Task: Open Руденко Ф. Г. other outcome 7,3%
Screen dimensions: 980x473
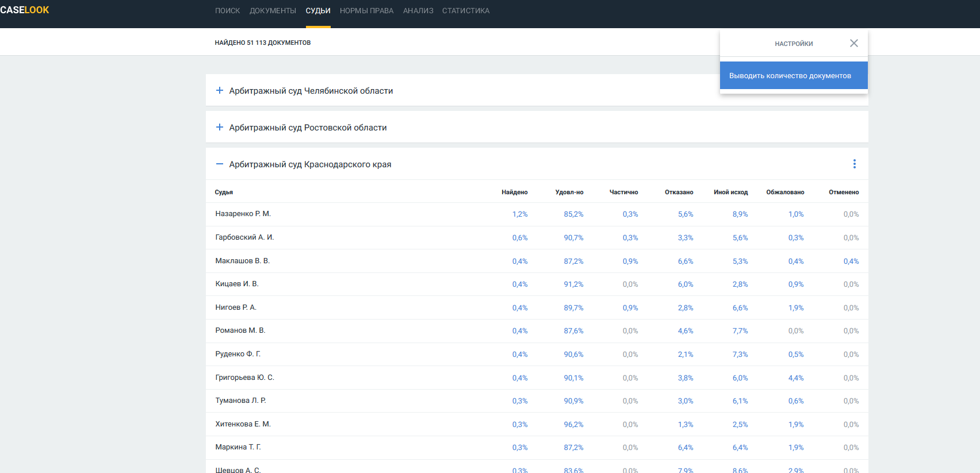Action: coord(740,355)
